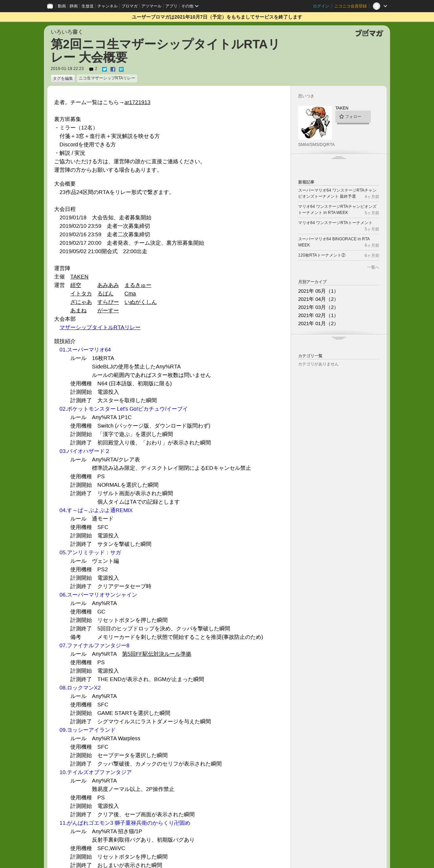Open the ニコ生マザーシップRTAリレー tag
The height and width of the screenshot is (868, 434).
[x=107, y=78]
